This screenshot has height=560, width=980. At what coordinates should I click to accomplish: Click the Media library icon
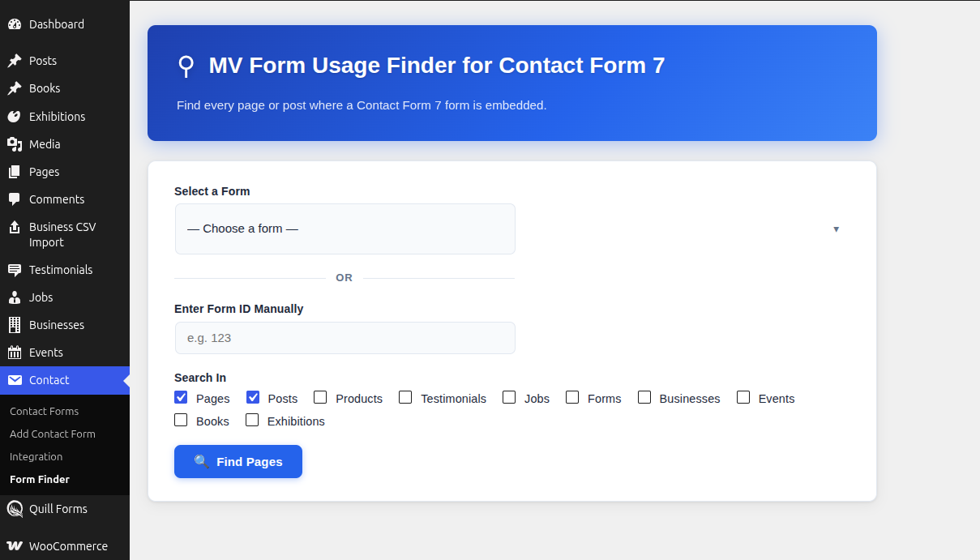point(15,144)
